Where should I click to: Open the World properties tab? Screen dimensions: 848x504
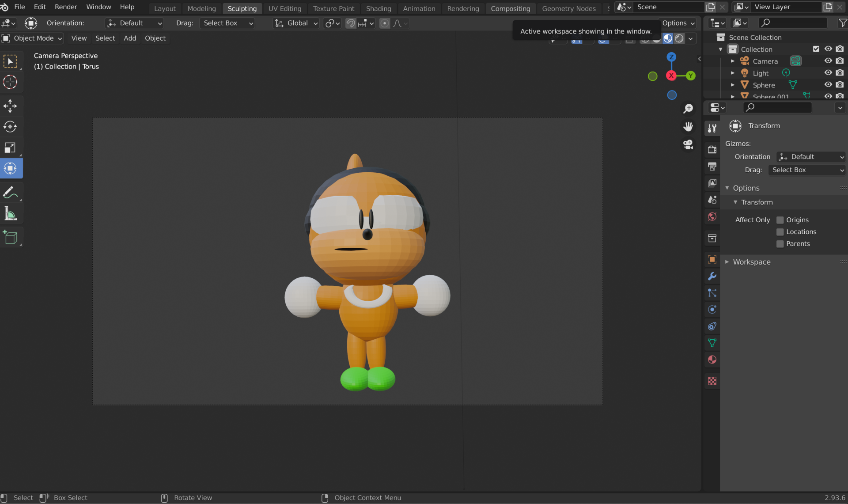point(712,216)
